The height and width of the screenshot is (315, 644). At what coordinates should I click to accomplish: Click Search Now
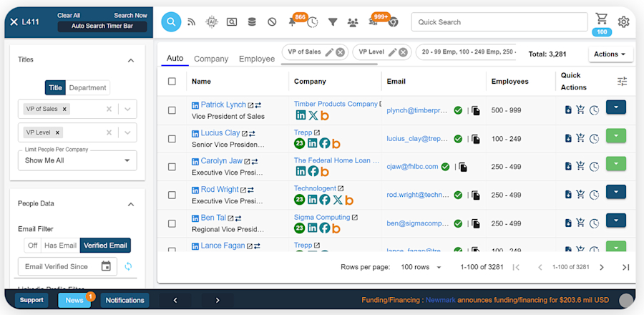coord(130,15)
